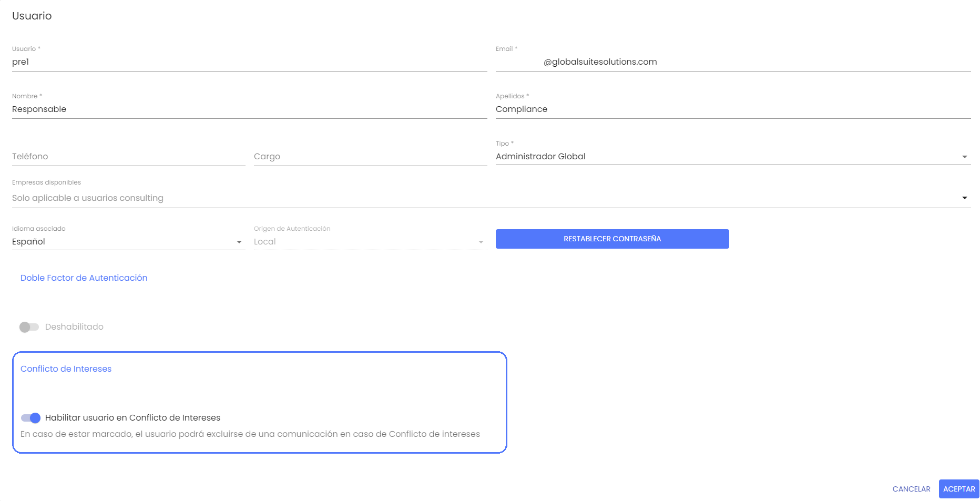The height and width of the screenshot is (501, 980).
Task: Click the Solo aplicable a usuarios consulting field
Action: pos(88,198)
